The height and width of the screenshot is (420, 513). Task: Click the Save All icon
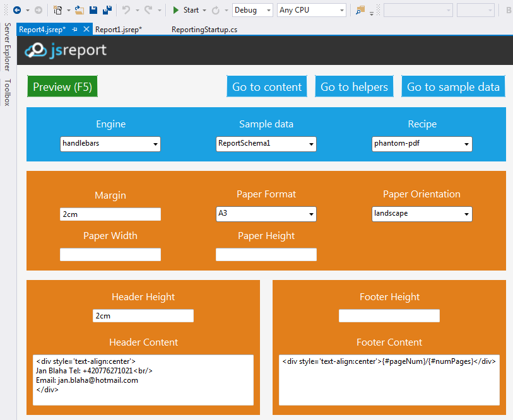point(107,10)
